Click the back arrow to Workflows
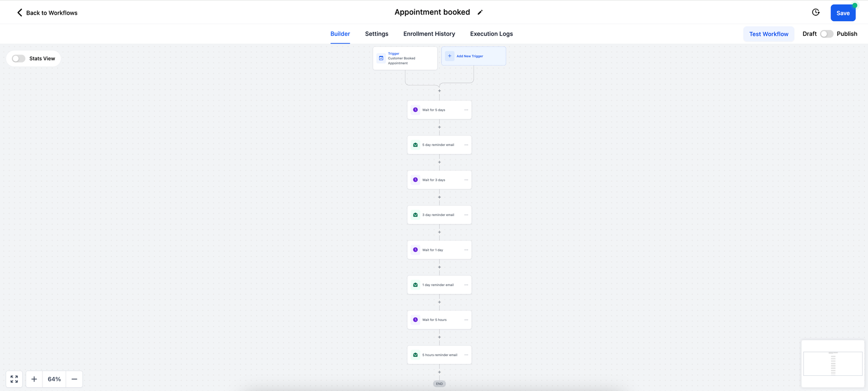The width and height of the screenshot is (868, 391). tap(20, 12)
